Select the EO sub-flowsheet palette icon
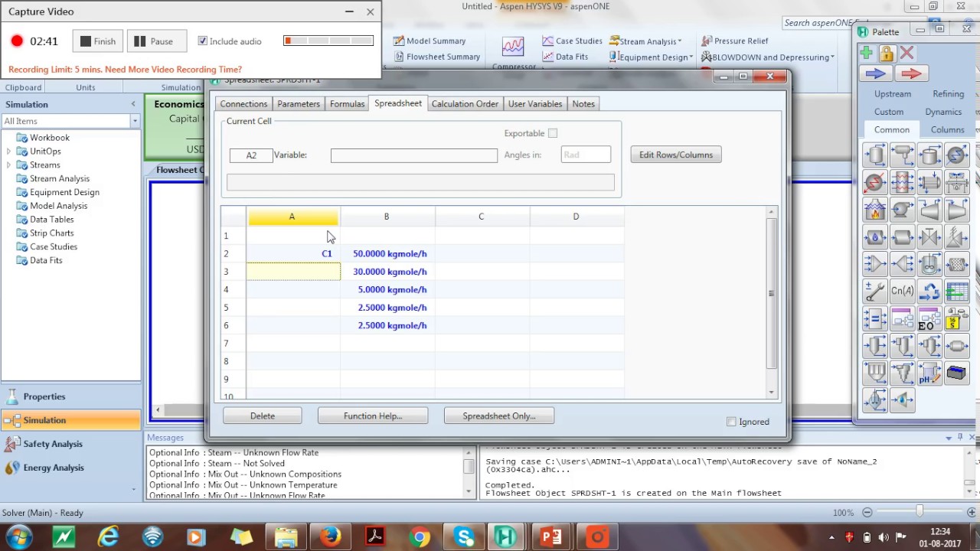This screenshot has height=551, width=980. coord(929,318)
